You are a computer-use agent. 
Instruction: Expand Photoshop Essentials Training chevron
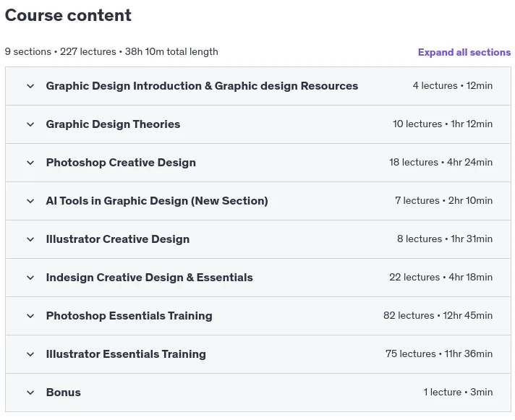(30, 316)
